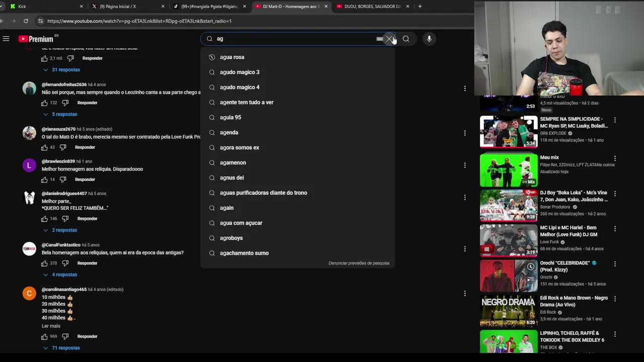
Task: Close the DJ Matt-D YouTube tab
Action: point(326,7)
